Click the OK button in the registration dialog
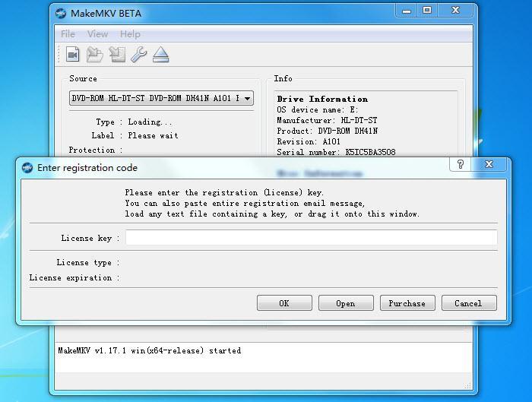532x402 pixels. [284, 303]
